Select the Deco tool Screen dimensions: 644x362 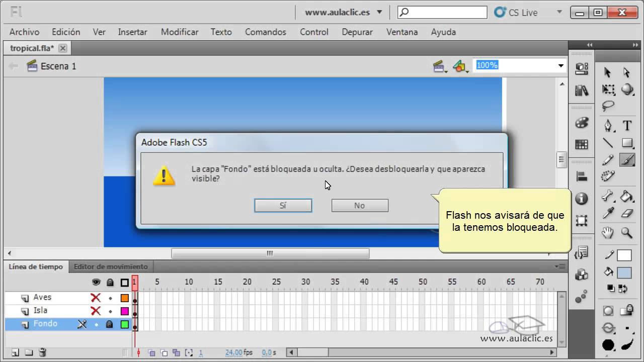point(608,176)
